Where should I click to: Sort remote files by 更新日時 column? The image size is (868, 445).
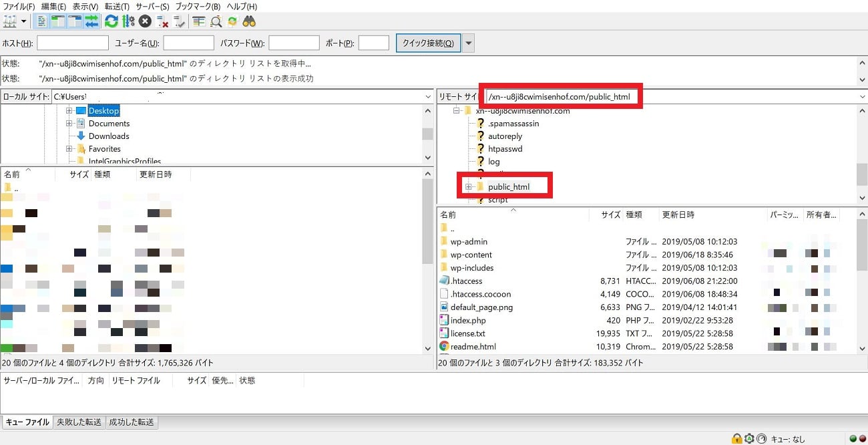pos(678,215)
